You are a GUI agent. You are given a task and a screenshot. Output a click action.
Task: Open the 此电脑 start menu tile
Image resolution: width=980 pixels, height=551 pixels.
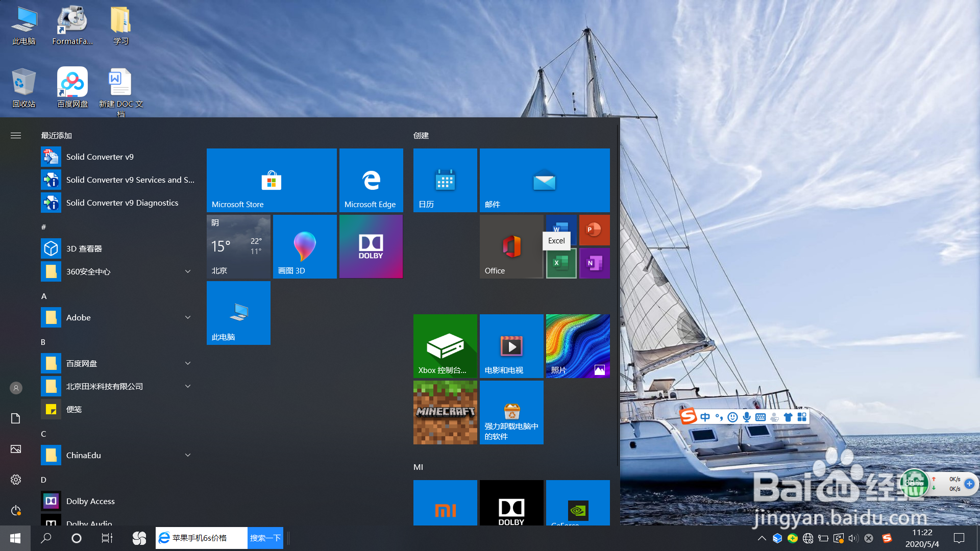tap(238, 313)
